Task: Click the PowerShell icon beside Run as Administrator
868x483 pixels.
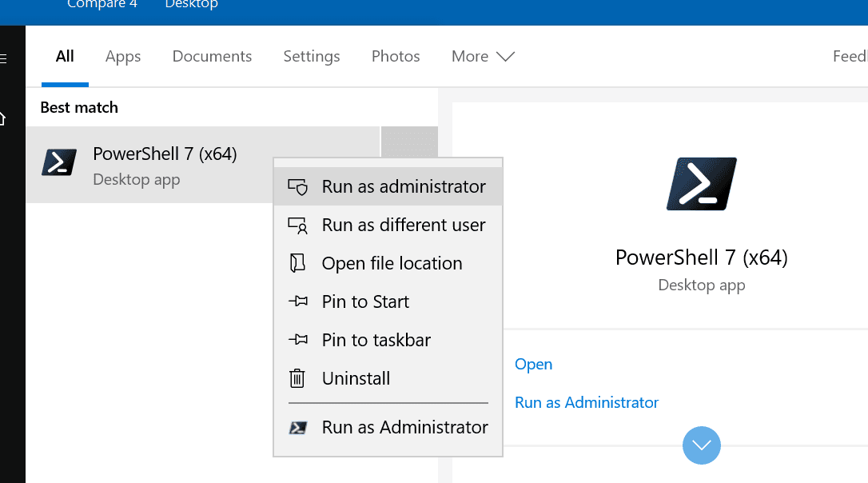Action: pyautogui.click(x=298, y=428)
